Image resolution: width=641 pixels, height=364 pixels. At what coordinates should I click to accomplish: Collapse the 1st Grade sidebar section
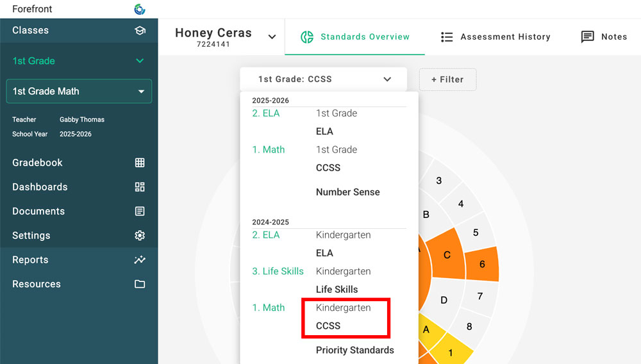140,61
